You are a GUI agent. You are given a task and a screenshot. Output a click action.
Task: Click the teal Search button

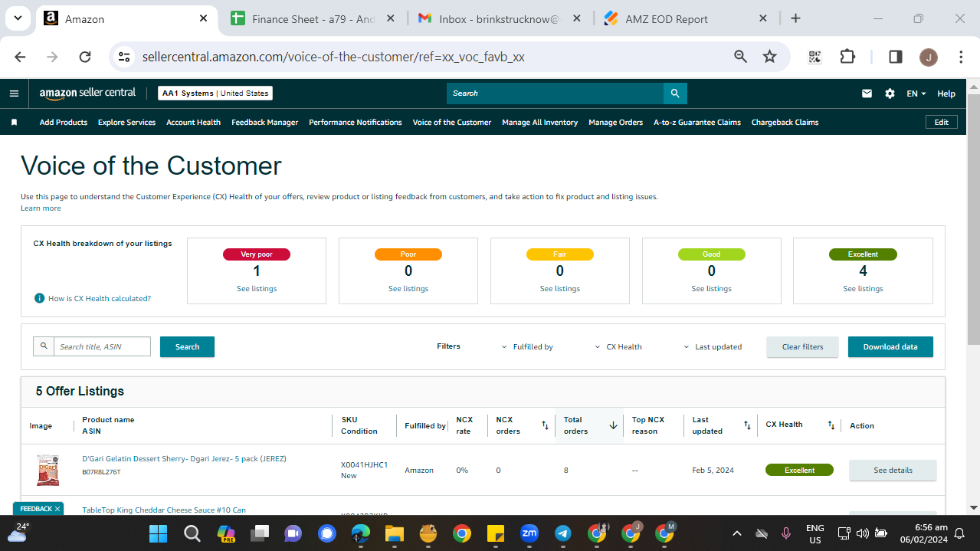pos(187,347)
